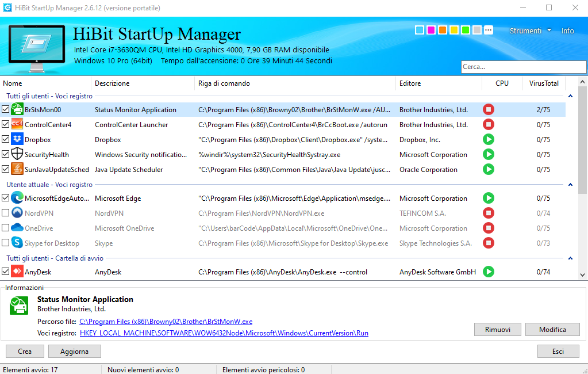
Task: Enable OneDrive startup checkbox
Action: (5, 228)
